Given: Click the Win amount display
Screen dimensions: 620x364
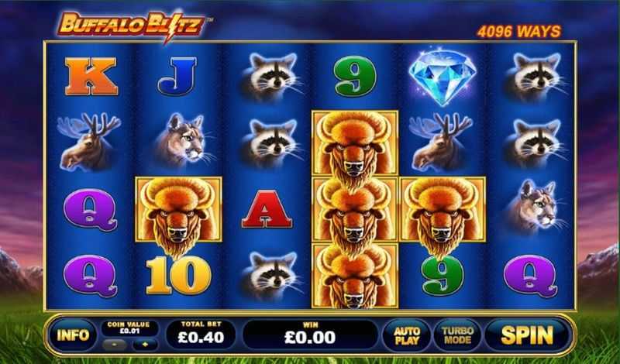Looking at the screenshot, I should coord(310,335).
